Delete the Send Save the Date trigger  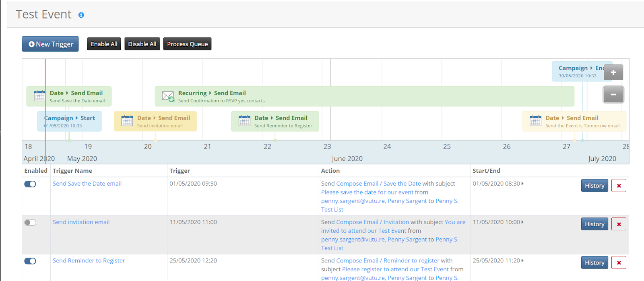click(619, 186)
